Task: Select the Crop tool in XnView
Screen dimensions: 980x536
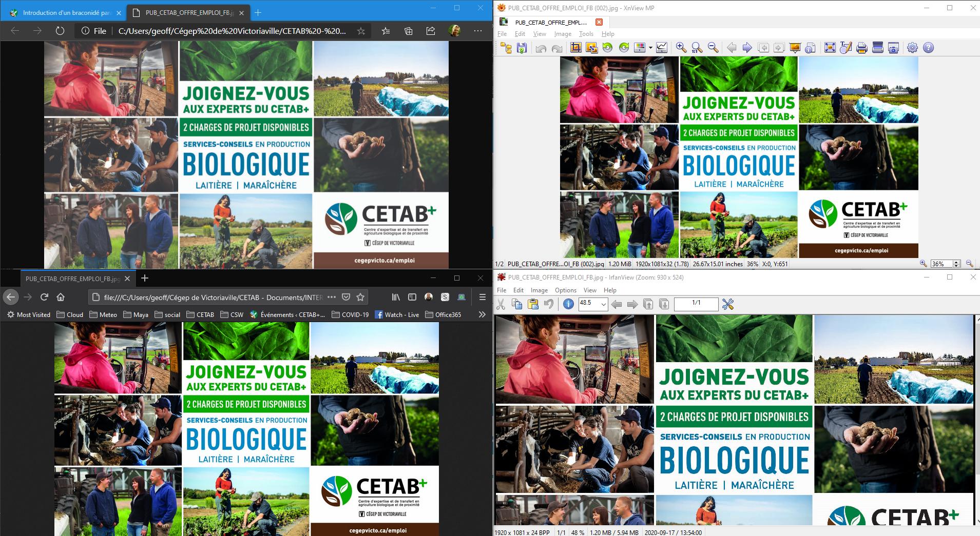Action: [x=575, y=48]
